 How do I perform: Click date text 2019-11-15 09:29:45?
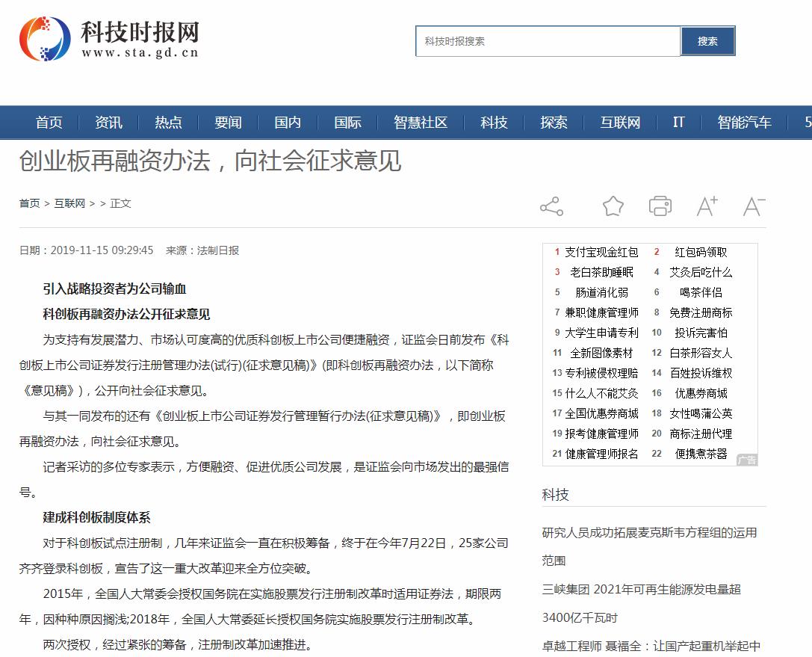point(102,251)
